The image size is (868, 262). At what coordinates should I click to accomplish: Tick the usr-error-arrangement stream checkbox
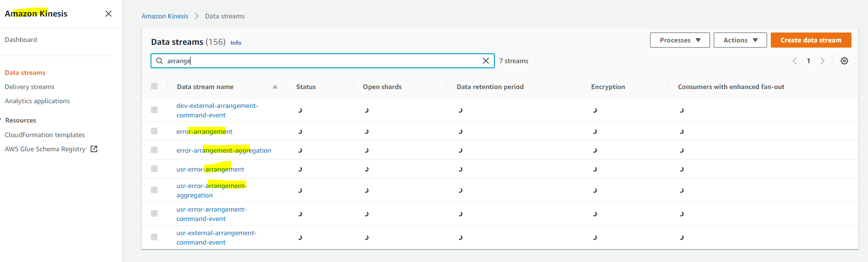coord(154,169)
